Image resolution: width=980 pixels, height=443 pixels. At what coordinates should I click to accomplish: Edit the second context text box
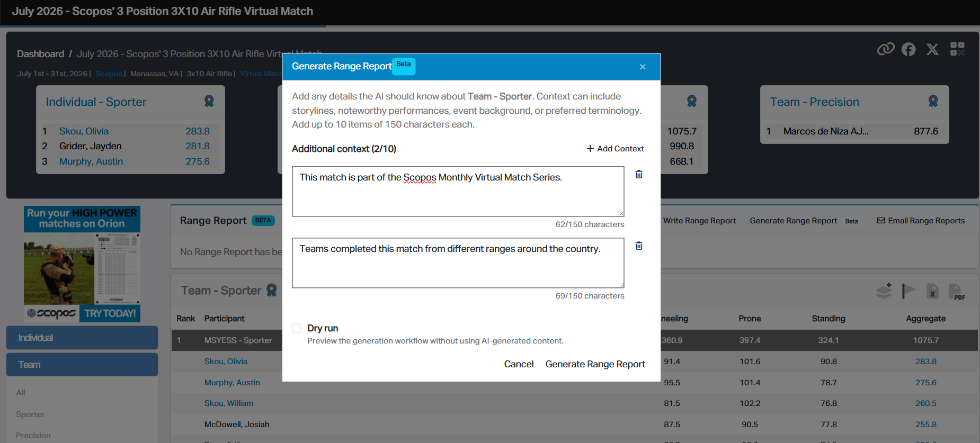[x=458, y=263]
